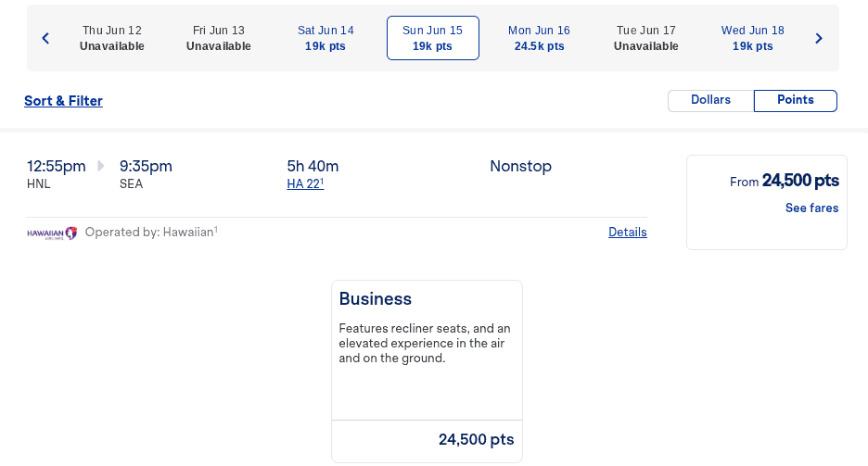Switch fare display to Dollars

pos(710,101)
